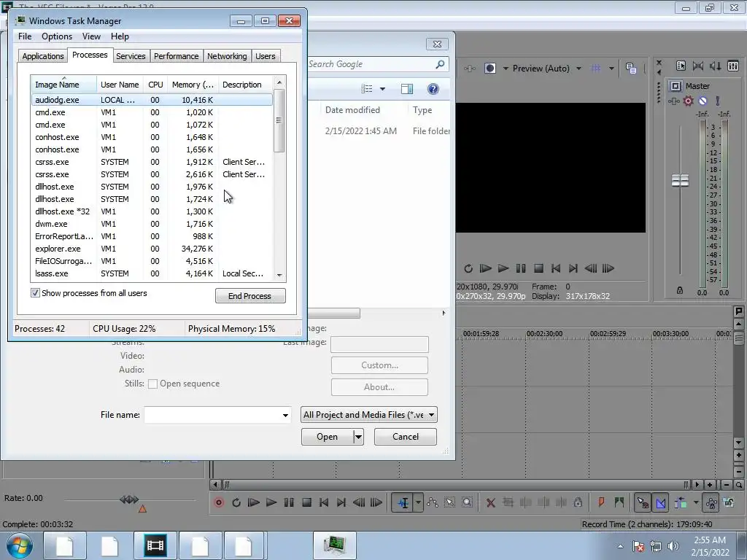
Task: Click the process list scrollbar down arrow
Action: click(279, 275)
